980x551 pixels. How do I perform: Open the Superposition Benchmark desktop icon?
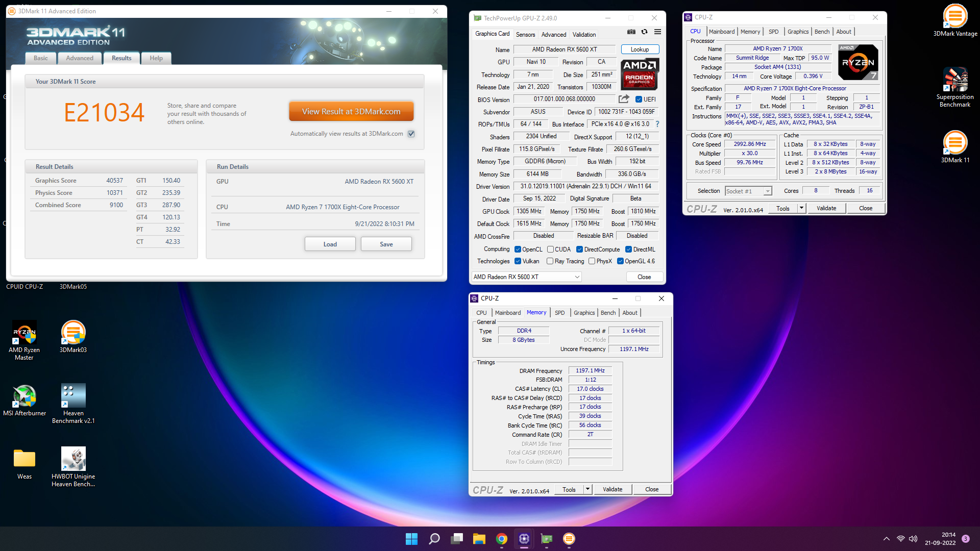pos(955,87)
